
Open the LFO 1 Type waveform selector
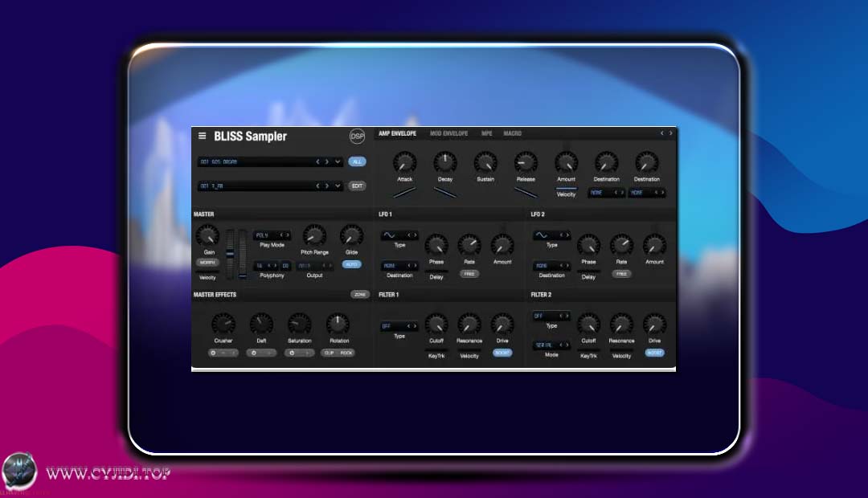pos(399,235)
